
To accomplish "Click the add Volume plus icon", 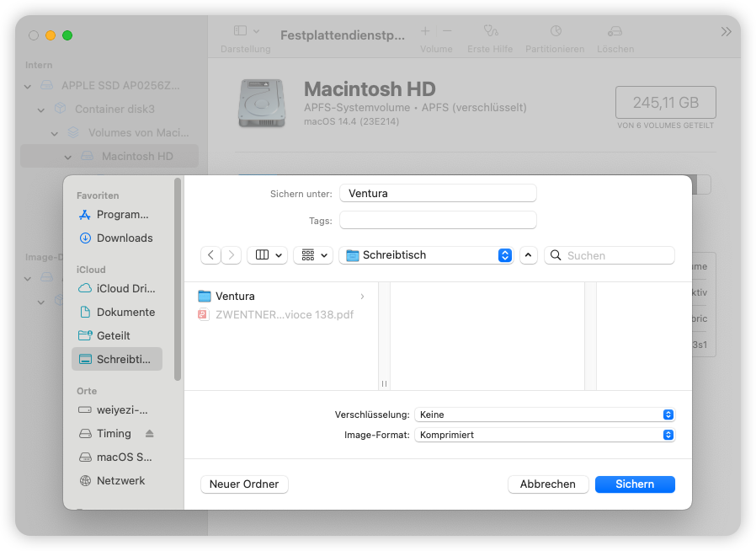I will (x=425, y=31).
